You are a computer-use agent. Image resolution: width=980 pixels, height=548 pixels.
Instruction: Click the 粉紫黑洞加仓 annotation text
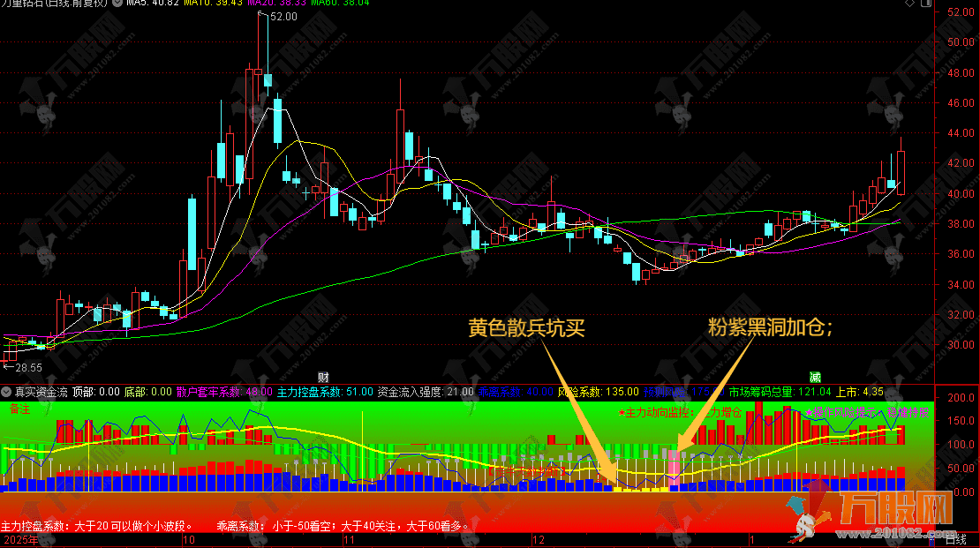(771, 327)
